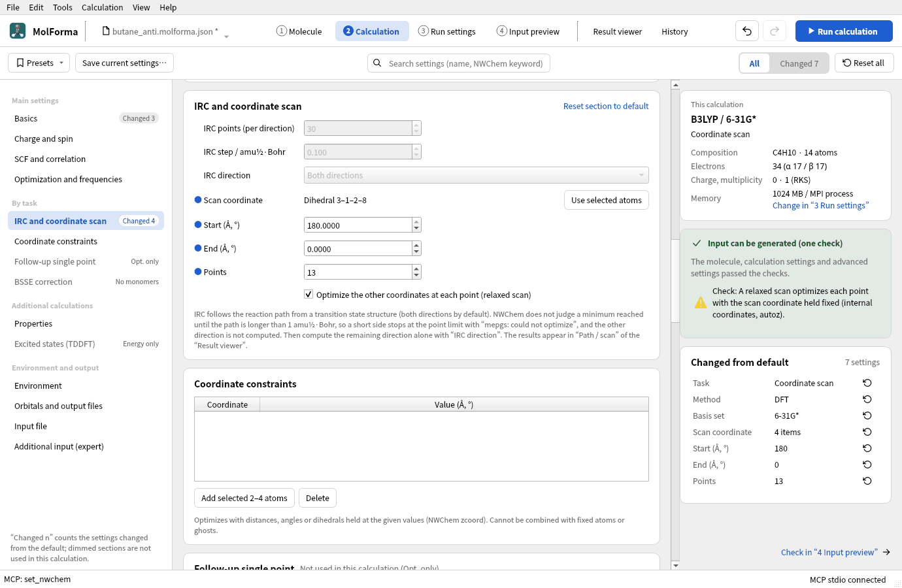This screenshot has height=588, width=902.
Task: Click Add selected 2–4 atoms button
Action: coord(244,498)
